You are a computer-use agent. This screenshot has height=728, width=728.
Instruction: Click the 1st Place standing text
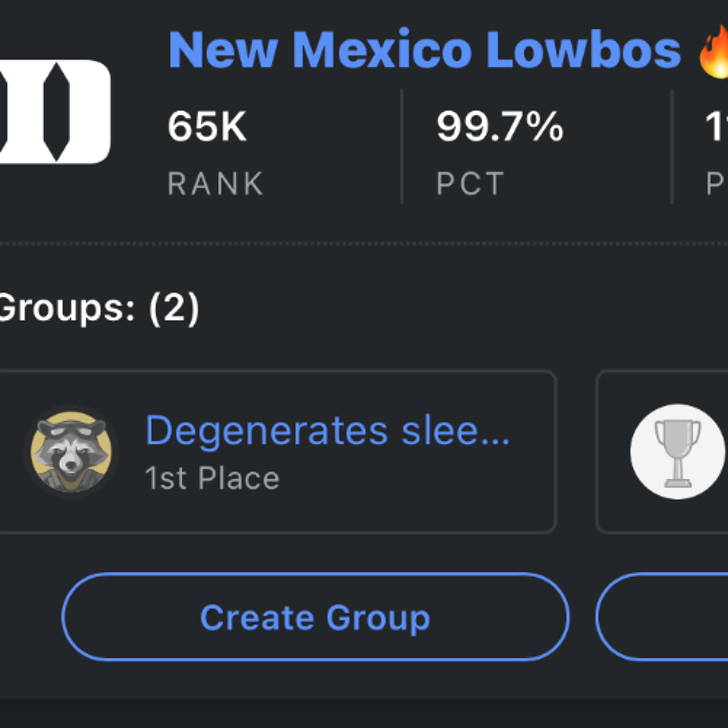pyautogui.click(x=212, y=478)
